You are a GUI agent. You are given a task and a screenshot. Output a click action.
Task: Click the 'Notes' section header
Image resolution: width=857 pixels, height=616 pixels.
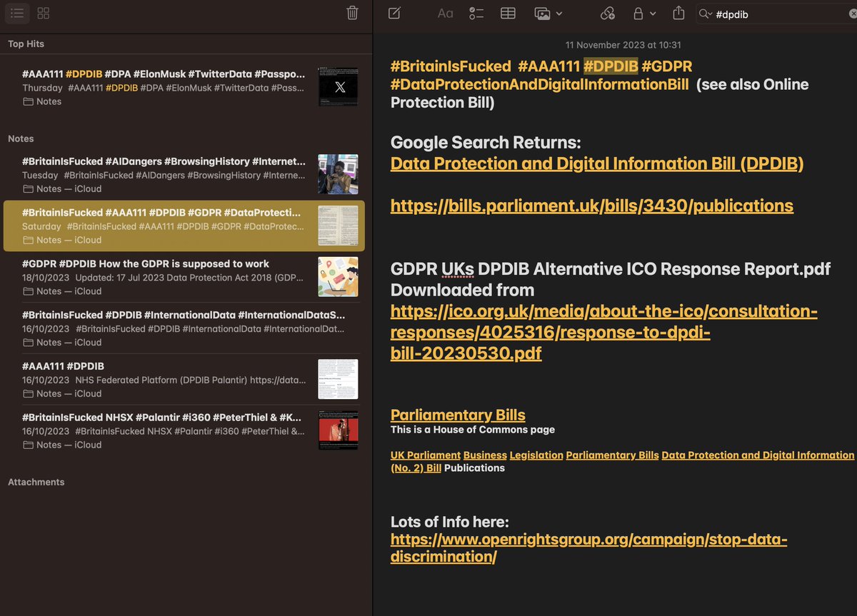(x=21, y=138)
